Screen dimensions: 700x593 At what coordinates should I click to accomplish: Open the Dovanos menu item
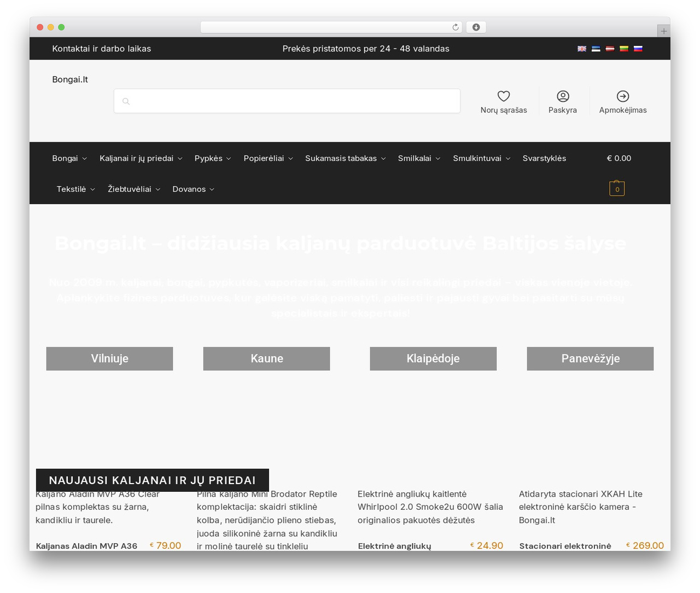click(194, 189)
